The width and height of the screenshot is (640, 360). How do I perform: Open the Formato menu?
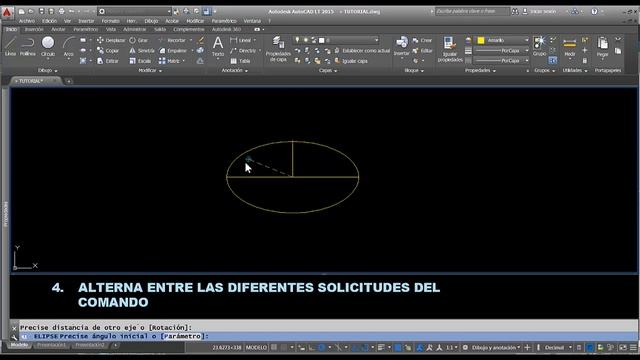tap(110, 21)
